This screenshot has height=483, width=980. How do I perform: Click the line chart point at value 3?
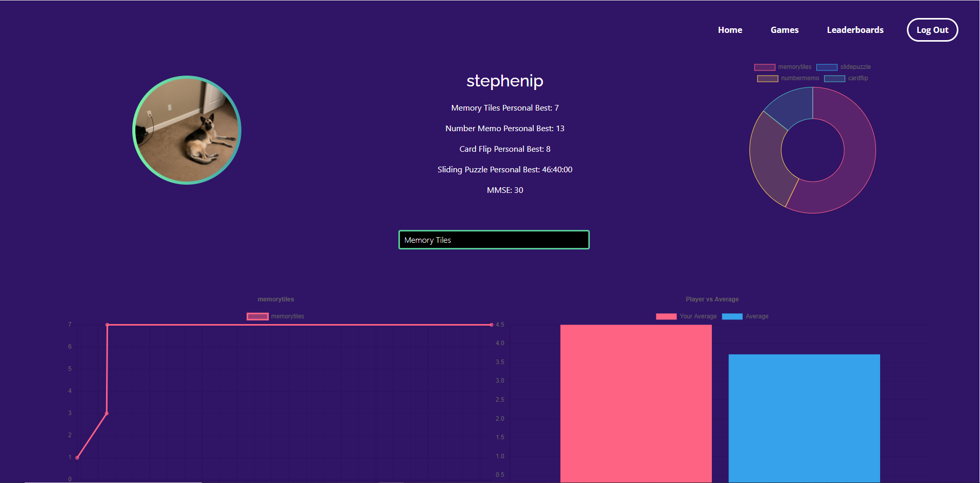[107, 413]
